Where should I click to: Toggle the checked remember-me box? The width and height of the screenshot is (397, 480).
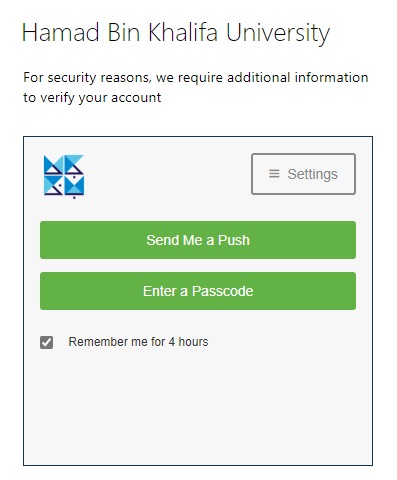pyautogui.click(x=46, y=342)
